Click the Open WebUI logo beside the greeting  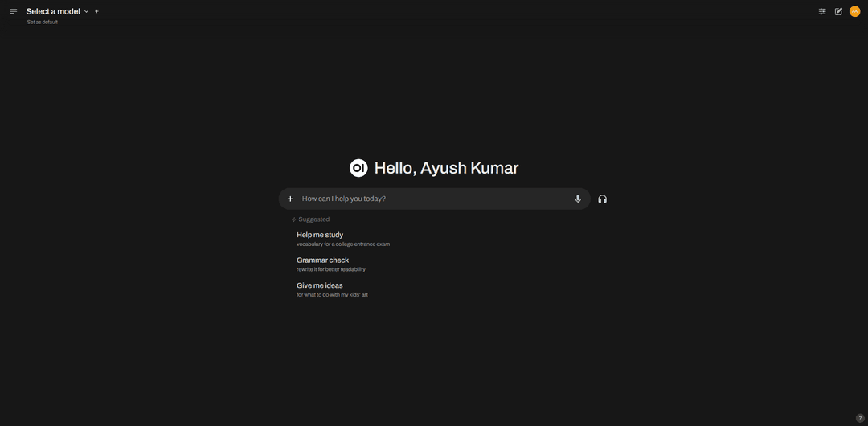(358, 168)
